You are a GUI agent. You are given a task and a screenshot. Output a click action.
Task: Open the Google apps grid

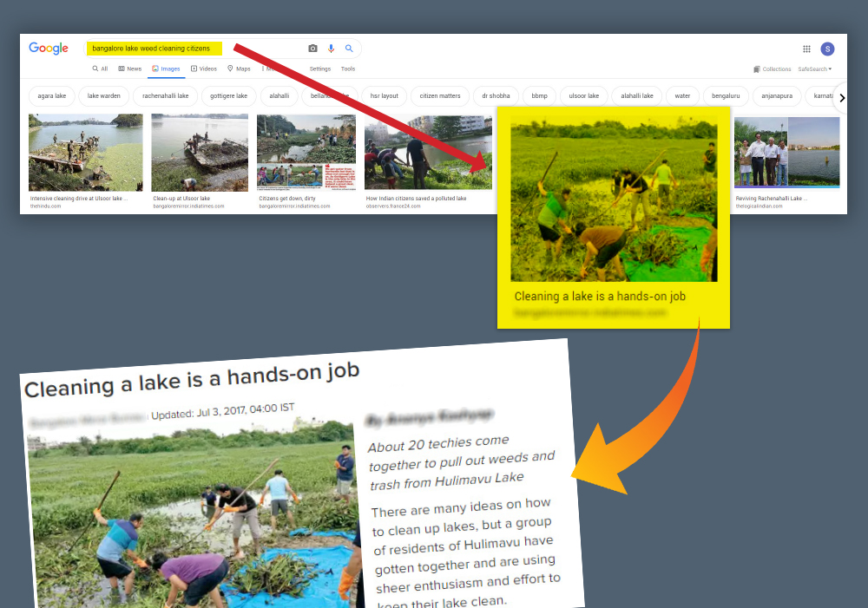click(x=806, y=49)
